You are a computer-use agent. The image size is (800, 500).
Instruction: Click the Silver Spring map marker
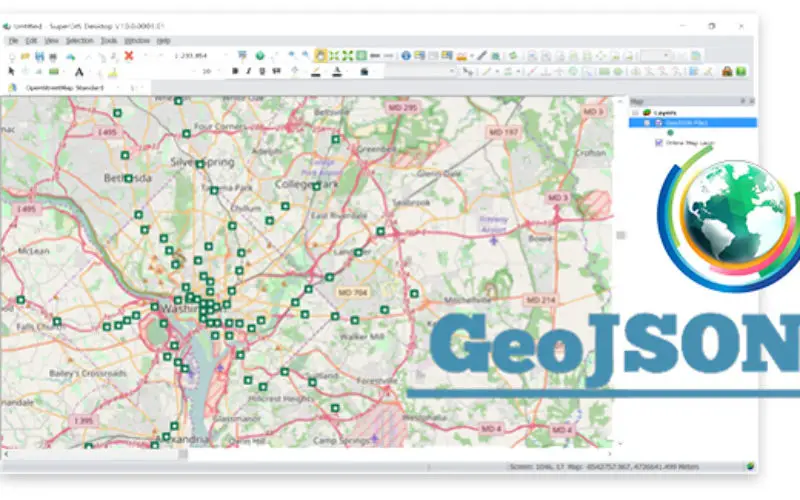point(200,164)
